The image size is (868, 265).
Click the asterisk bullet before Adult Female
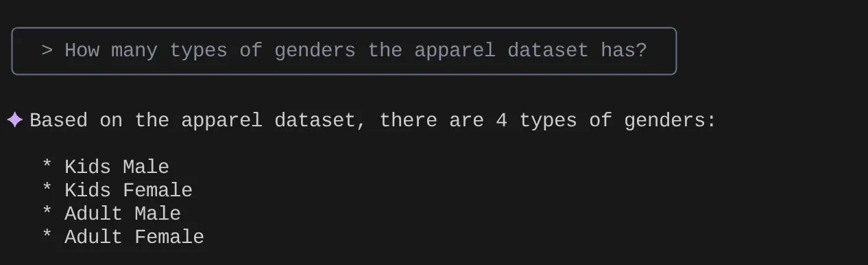(47, 236)
